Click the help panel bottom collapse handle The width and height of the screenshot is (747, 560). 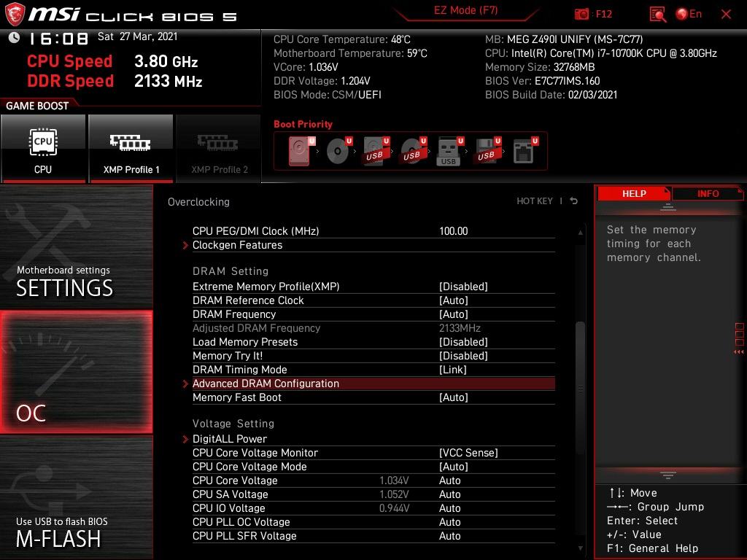coord(668,475)
